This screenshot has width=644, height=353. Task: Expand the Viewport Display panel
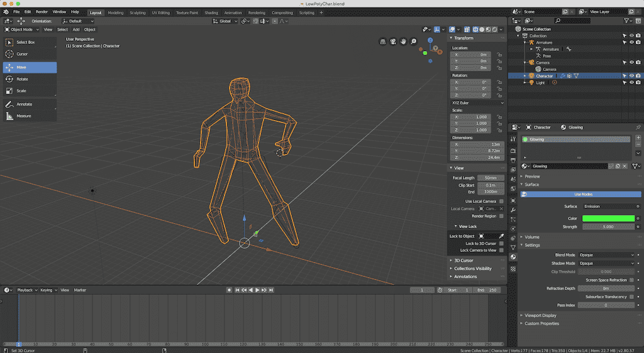(541, 315)
